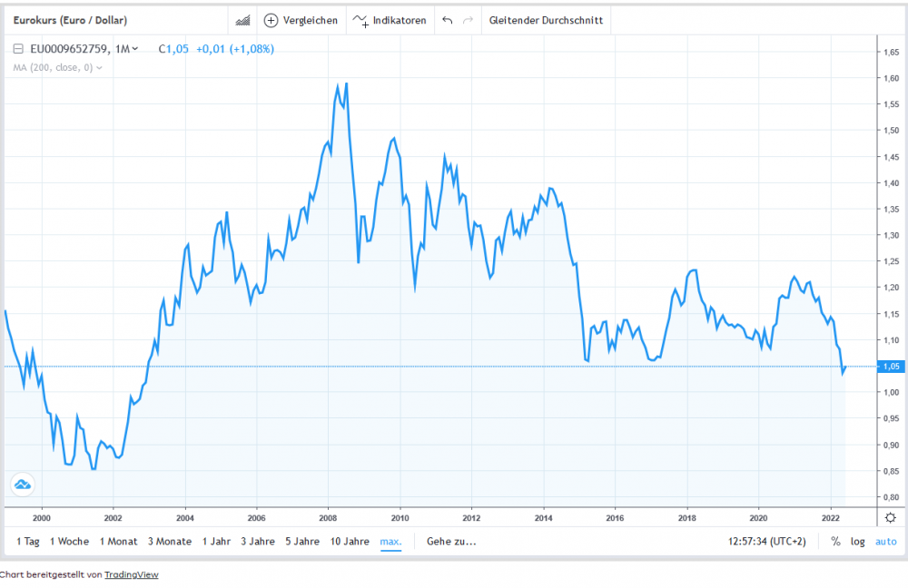
Task: Click the TradingView cloud logo icon
Action: pos(23,485)
